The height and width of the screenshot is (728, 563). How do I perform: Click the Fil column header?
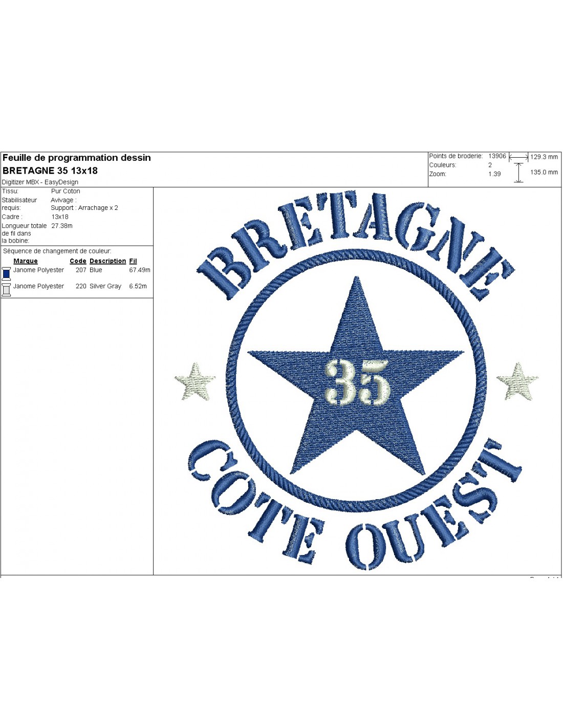point(133,261)
